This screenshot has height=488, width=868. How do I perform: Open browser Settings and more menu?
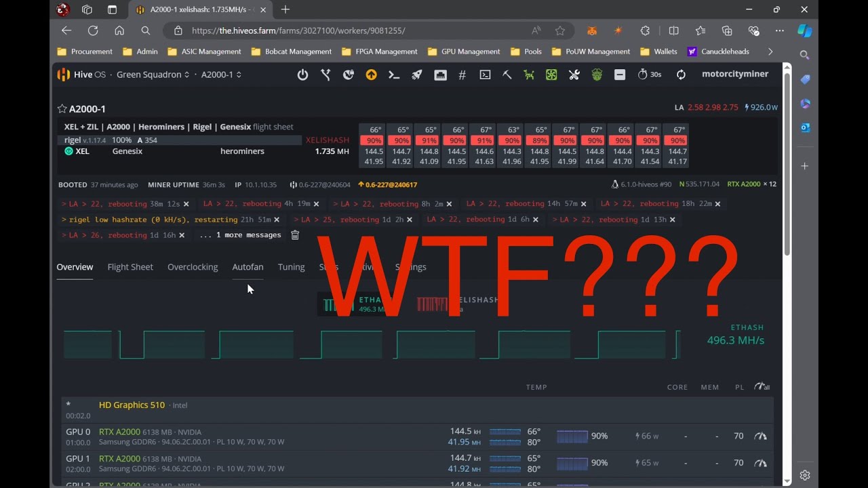[x=780, y=30]
